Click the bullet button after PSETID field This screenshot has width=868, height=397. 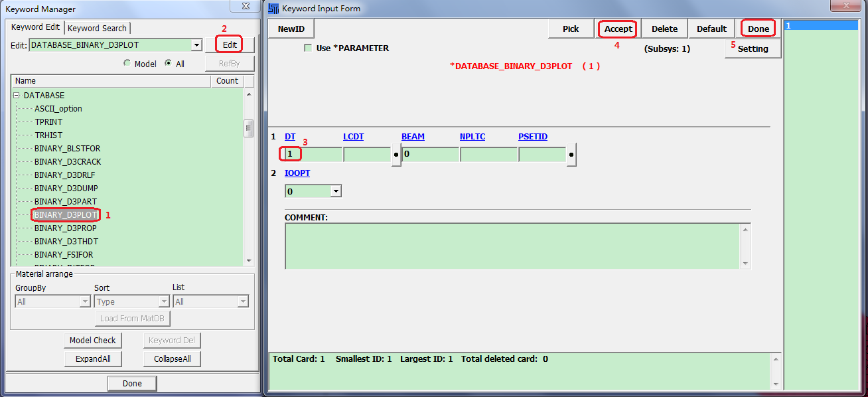pos(571,154)
